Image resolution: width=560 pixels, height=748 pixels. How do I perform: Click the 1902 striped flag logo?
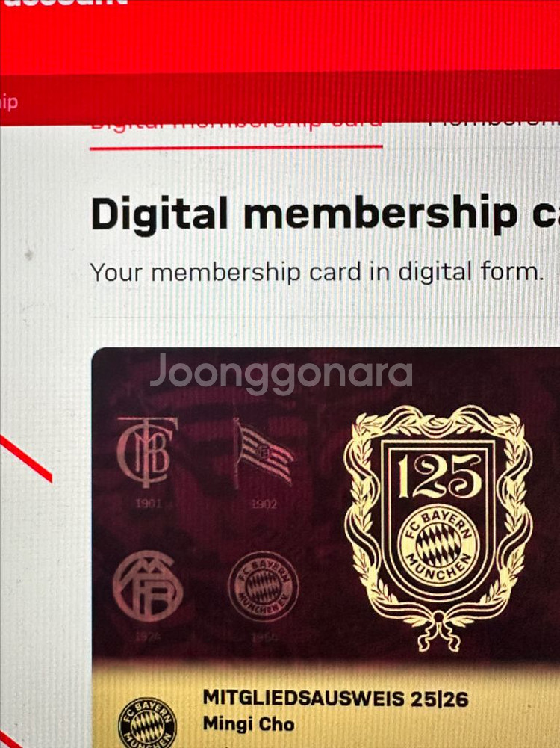263,453
